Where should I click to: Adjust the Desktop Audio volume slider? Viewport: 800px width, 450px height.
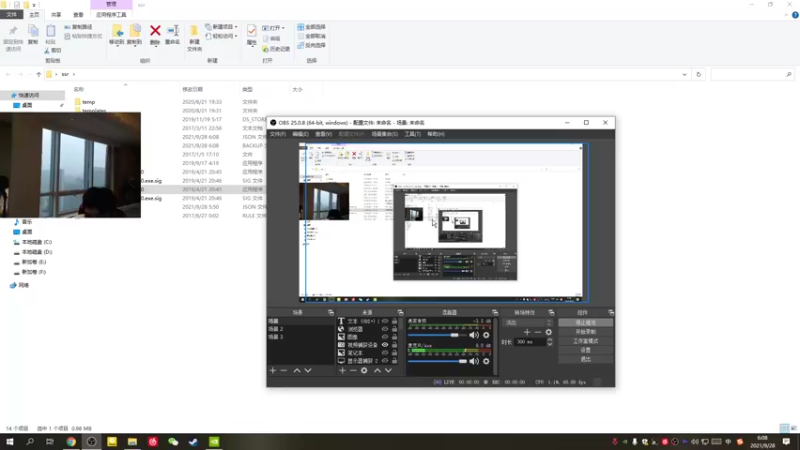click(x=437, y=335)
